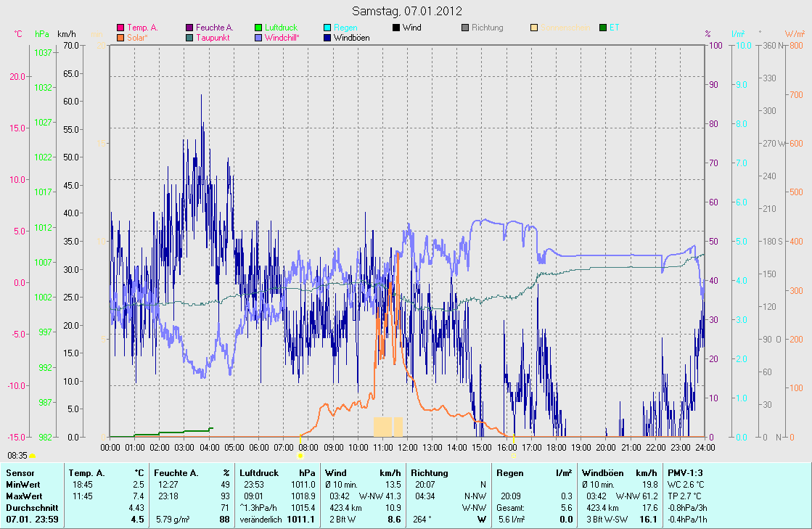Click the gust maximum 'W-NW 61.2'

click(x=636, y=496)
